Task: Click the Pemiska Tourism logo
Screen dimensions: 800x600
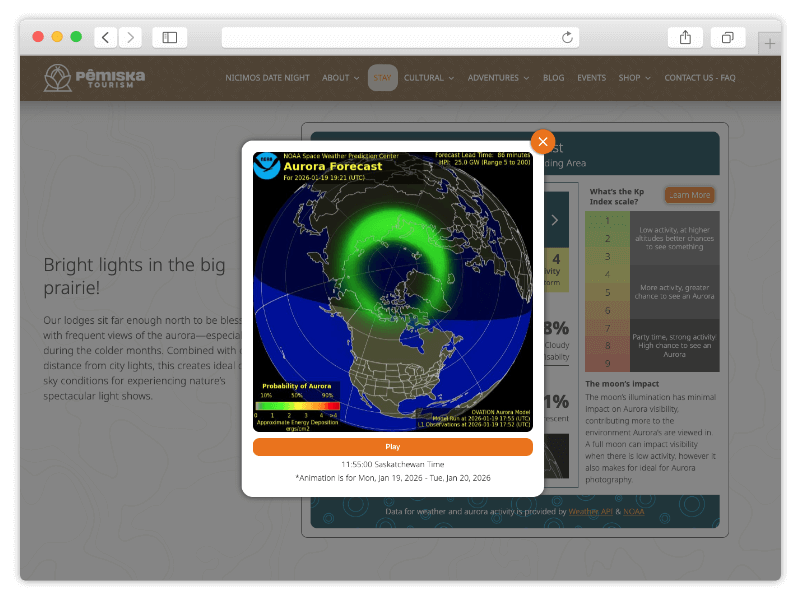Action: click(x=94, y=78)
